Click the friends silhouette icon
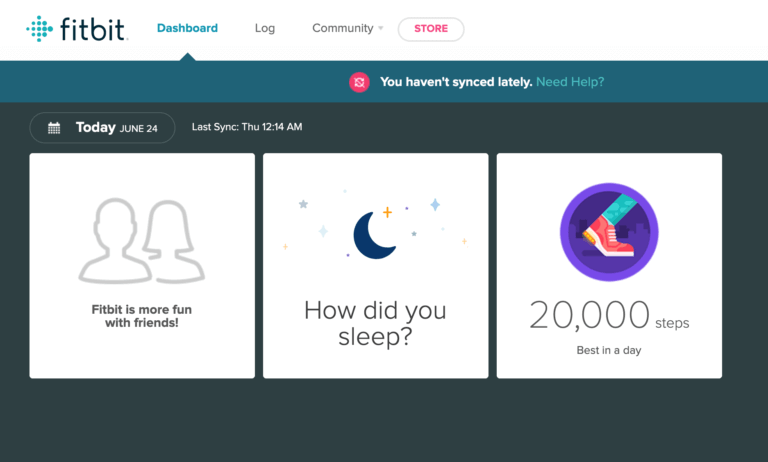 (142, 240)
